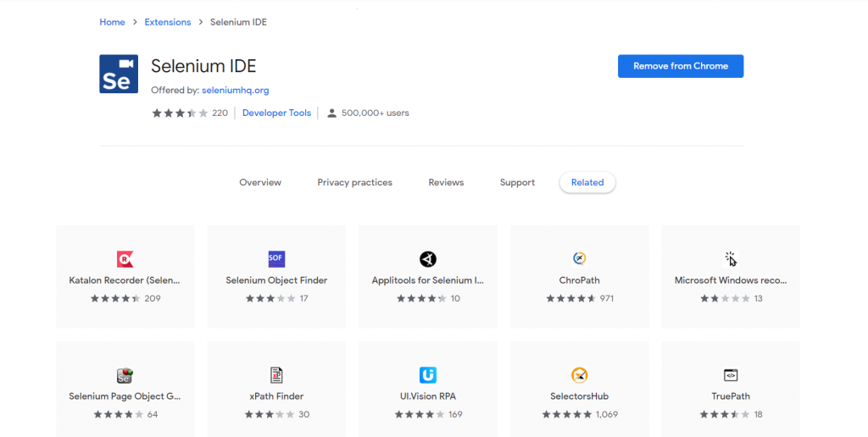The height and width of the screenshot is (437, 868).
Task: Switch to the Privacy practices tab
Action: [x=355, y=183]
